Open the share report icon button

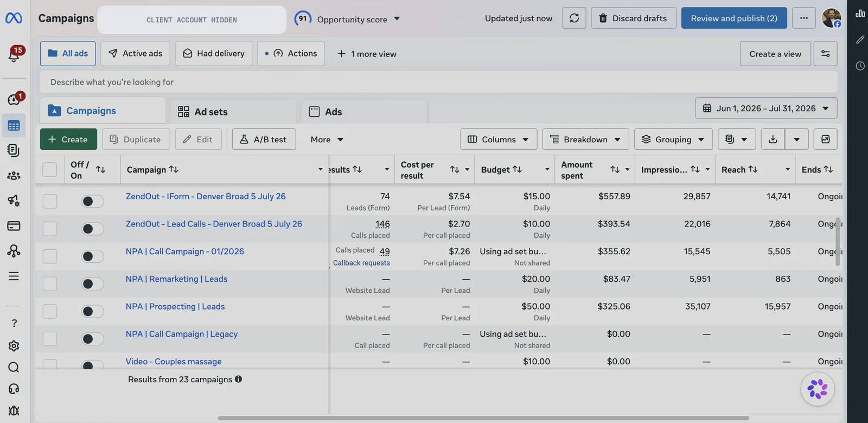tap(826, 140)
